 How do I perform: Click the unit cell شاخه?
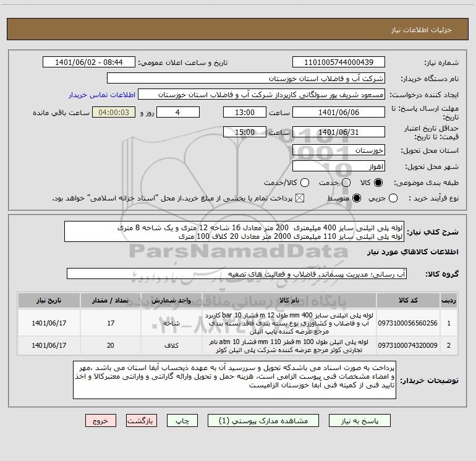pyautogui.click(x=171, y=324)
